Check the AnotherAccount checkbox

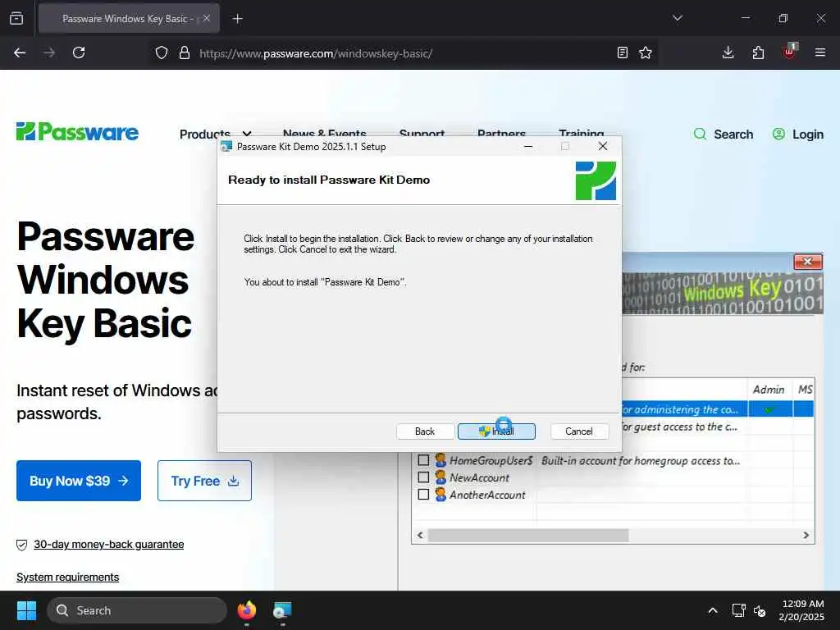423,495
